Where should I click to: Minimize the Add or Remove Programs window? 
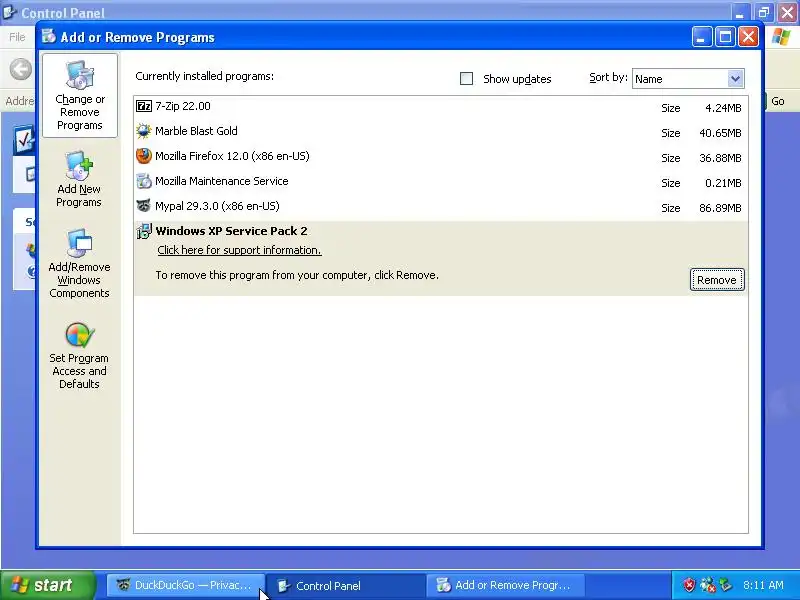[x=702, y=37]
